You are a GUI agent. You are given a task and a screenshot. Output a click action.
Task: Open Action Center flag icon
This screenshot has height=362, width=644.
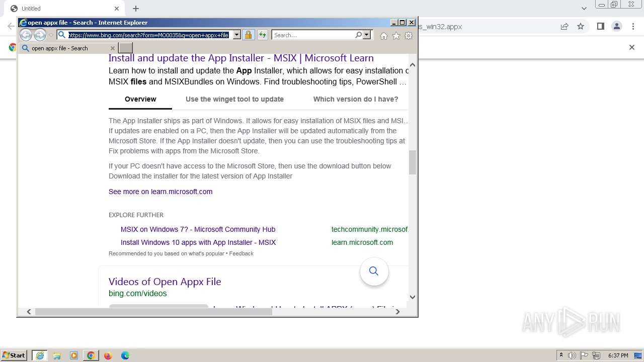click(x=584, y=355)
